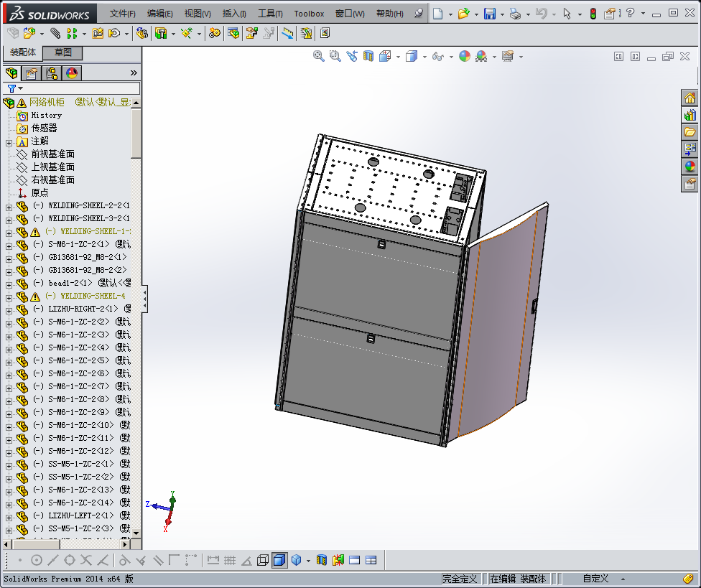Click the Apply Scene sphere icon
The image size is (701, 588).
click(480, 56)
